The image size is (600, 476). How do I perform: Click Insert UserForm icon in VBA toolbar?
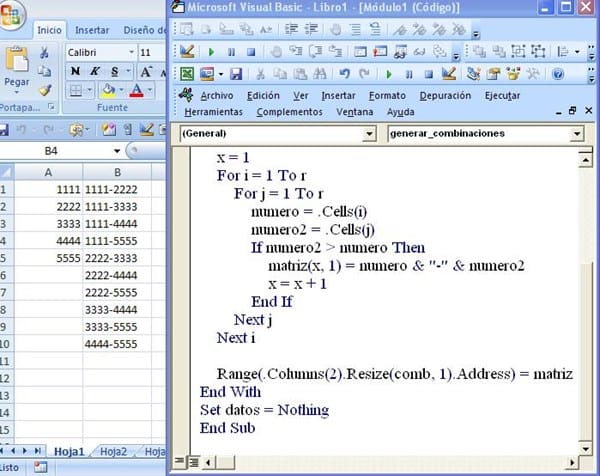[207, 73]
